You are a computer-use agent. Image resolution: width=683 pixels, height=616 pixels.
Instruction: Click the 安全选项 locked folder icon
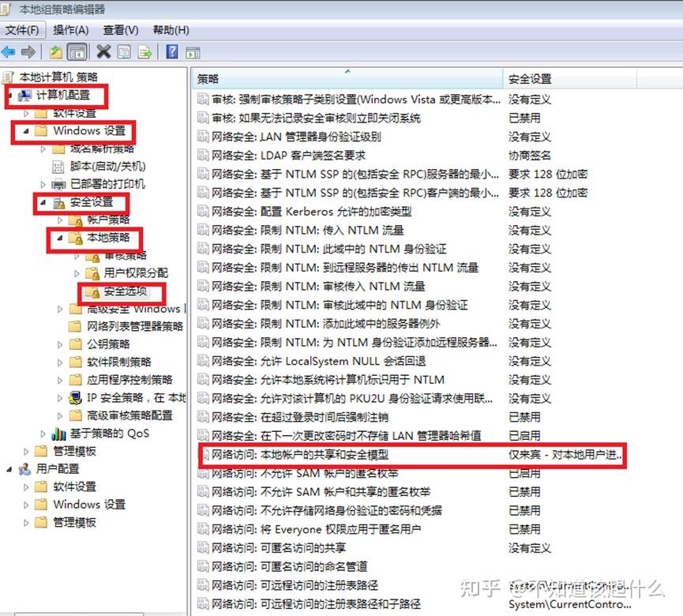pos(92,291)
